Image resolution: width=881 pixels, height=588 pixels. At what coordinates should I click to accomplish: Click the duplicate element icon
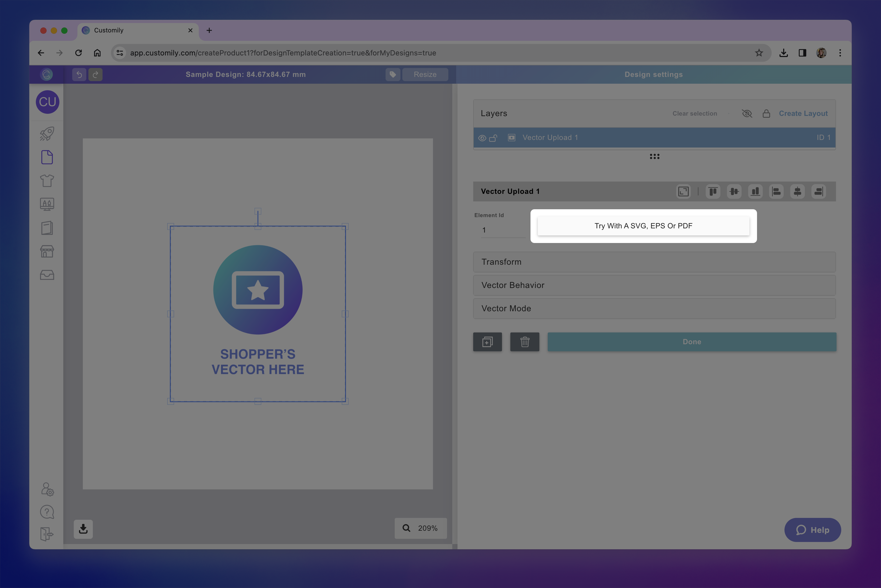coord(487,342)
